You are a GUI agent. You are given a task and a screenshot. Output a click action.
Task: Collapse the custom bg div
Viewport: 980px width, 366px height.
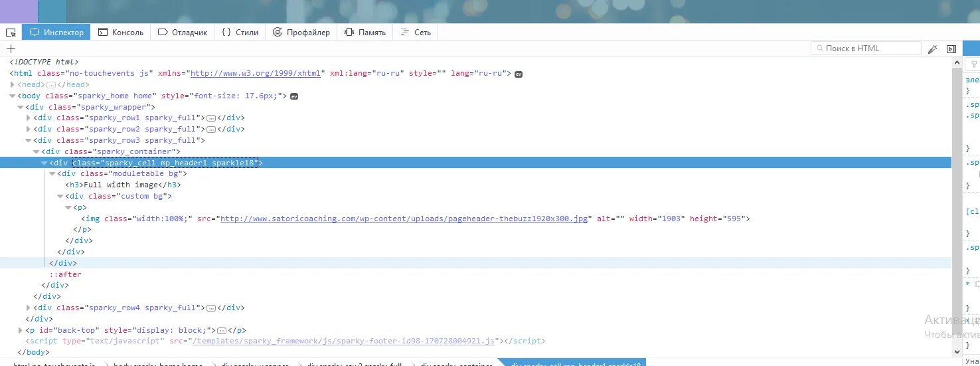click(x=60, y=197)
